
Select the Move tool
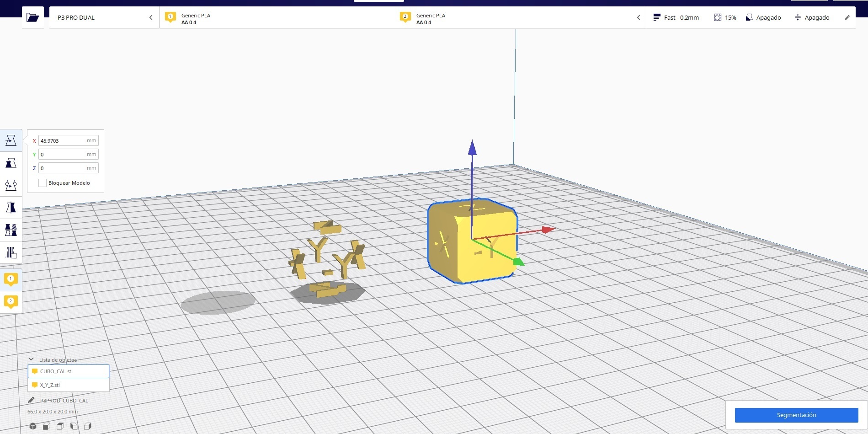(11, 140)
